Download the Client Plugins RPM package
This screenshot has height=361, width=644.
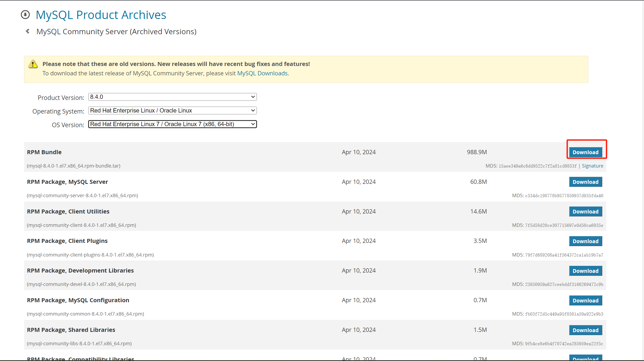pos(585,241)
